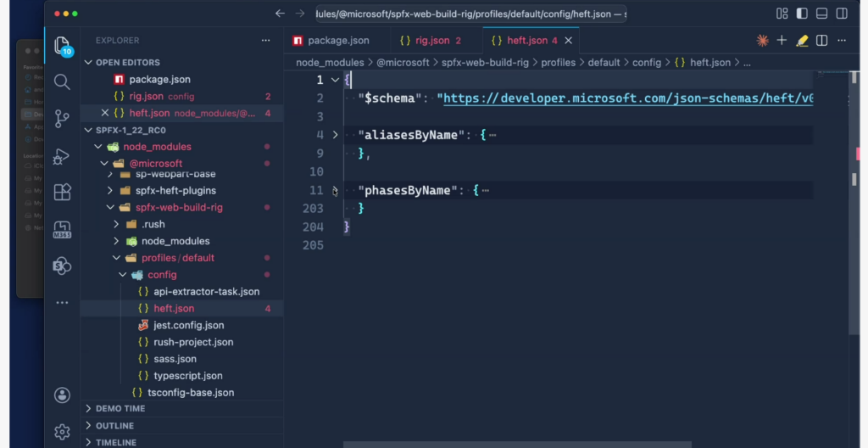Switch to the rig.json tab
The image size is (868, 448).
(429, 41)
